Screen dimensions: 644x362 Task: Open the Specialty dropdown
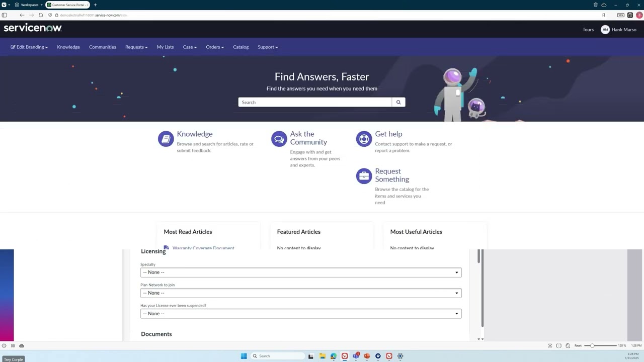pos(300,272)
